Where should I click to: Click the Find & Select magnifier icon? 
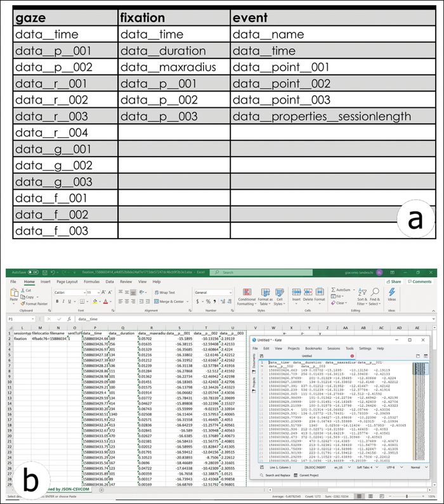click(375, 292)
